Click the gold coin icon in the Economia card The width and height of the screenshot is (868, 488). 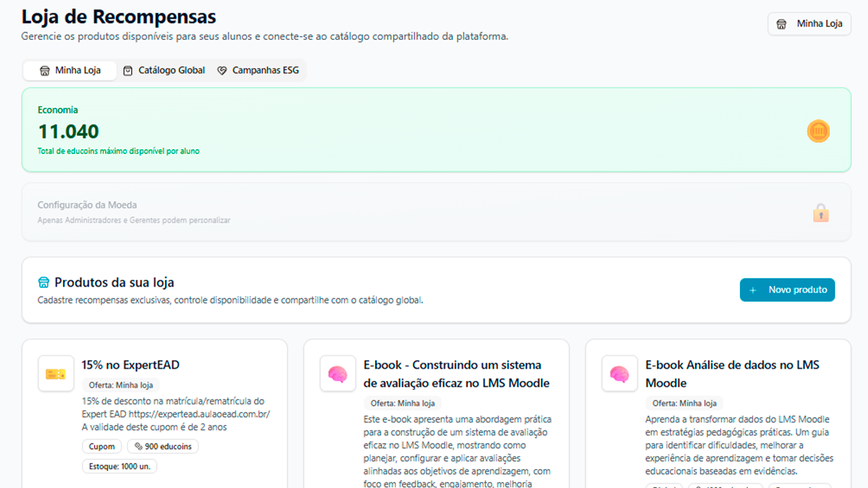818,131
